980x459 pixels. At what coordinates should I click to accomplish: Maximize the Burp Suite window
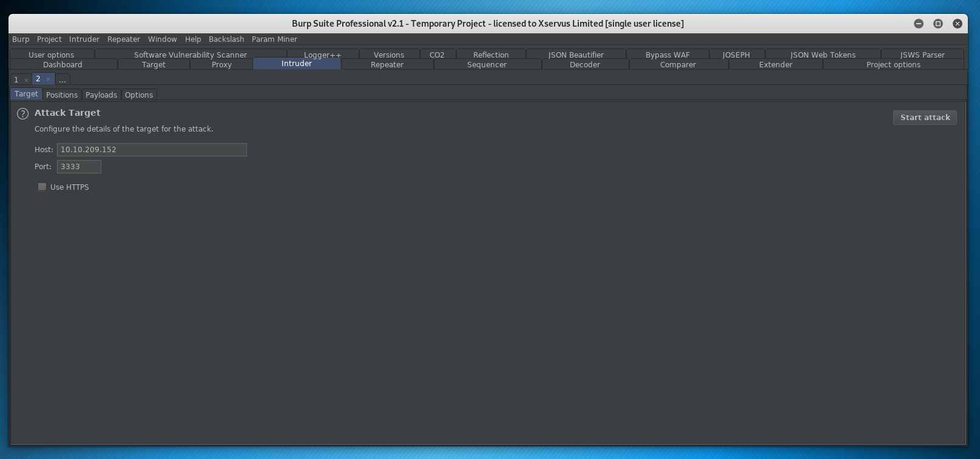click(x=938, y=24)
